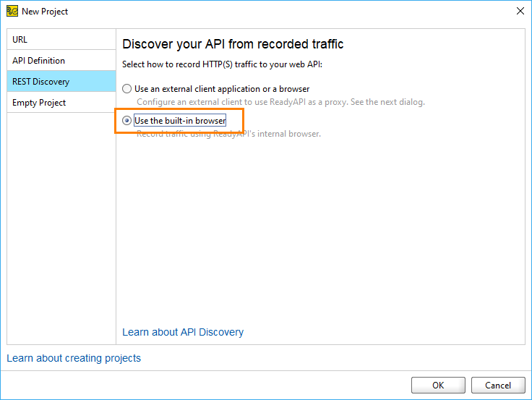The height and width of the screenshot is (400, 532).
Task: Select the URL project type
Action: (x=61, y=39)
